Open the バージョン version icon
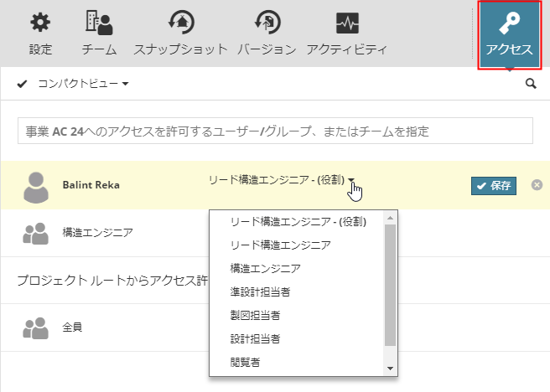 267,23
